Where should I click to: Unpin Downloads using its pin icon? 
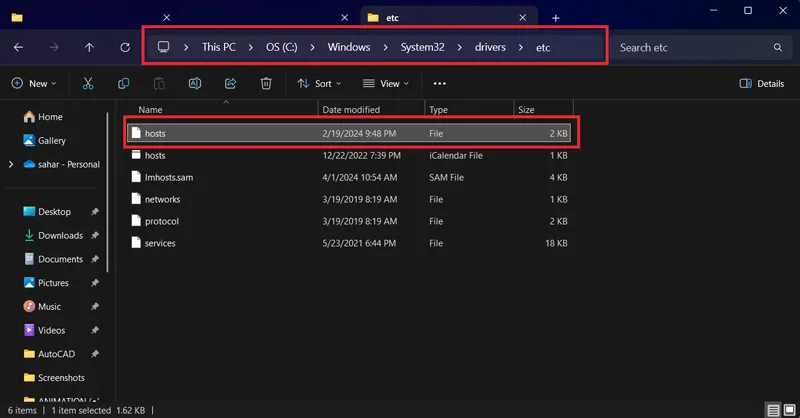[95, 235]
